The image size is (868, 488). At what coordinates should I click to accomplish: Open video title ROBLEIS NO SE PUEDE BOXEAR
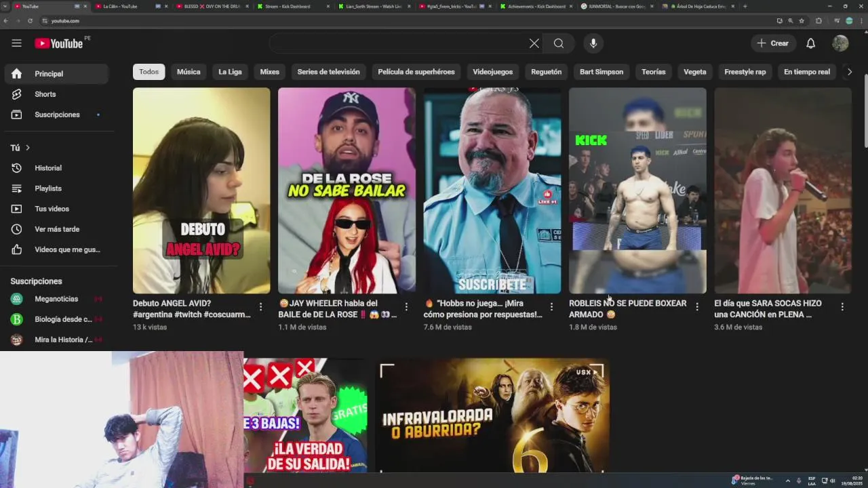pyautogui.click(x=627, y=308)
